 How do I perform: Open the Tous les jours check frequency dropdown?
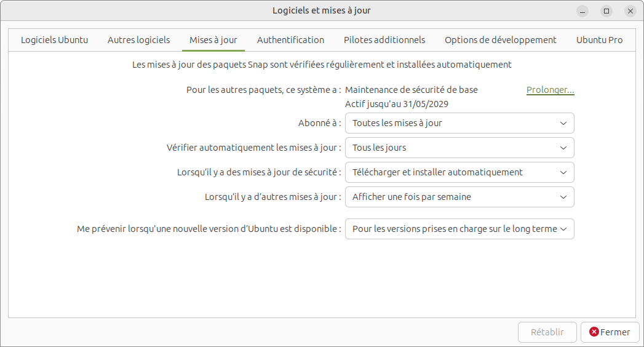pyautogui.click(x=459, y=148)
